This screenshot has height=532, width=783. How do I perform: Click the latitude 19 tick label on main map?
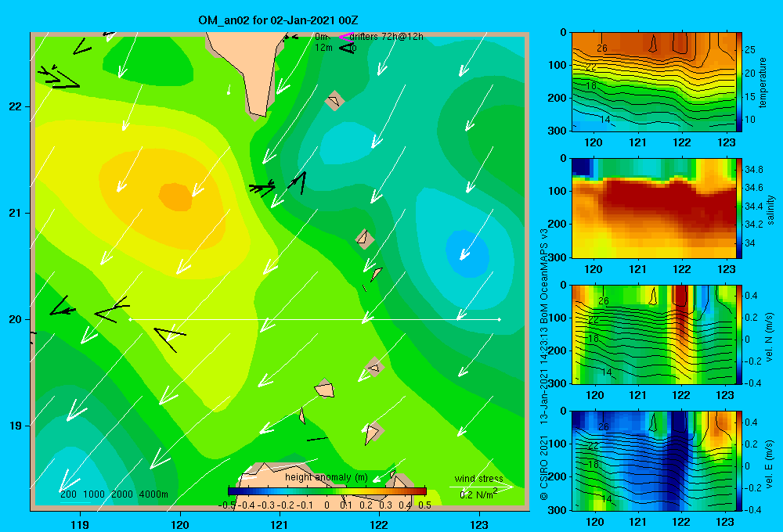pyautogui.click(x=16, y=426)
